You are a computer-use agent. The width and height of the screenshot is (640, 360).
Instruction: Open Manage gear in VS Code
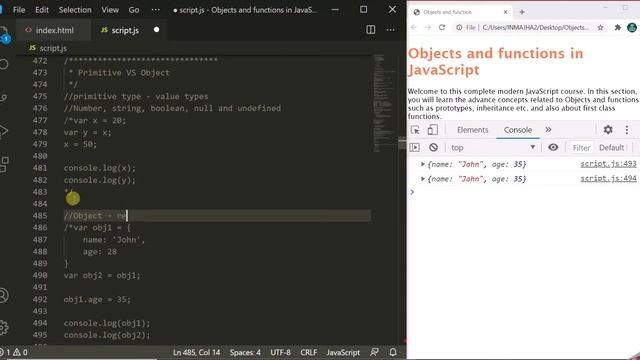(4, 328)
